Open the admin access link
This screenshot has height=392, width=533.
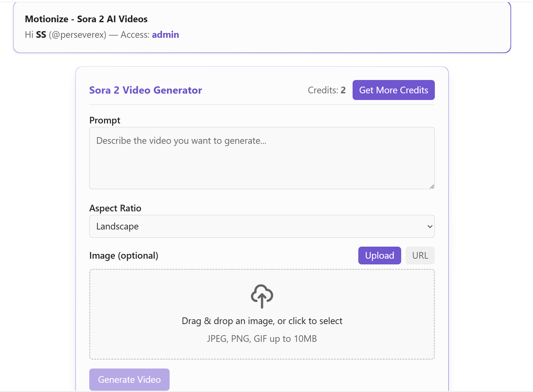(x=165, y=35)
